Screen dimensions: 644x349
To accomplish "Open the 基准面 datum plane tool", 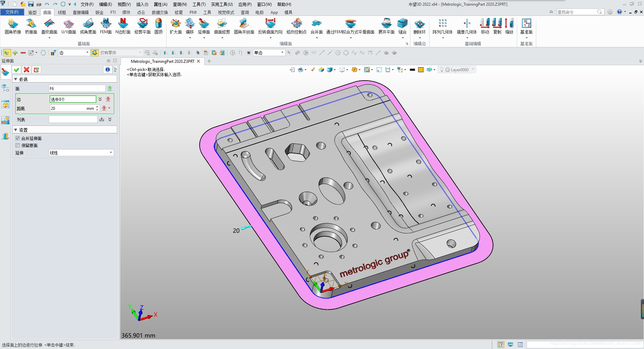I will click(x=526, y=26).
